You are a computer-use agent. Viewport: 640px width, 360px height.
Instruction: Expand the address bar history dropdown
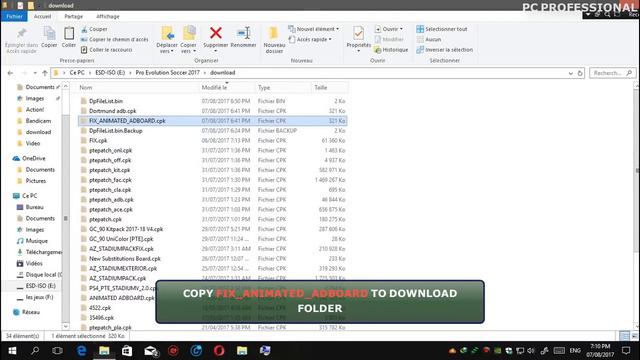tap(571, 73)
